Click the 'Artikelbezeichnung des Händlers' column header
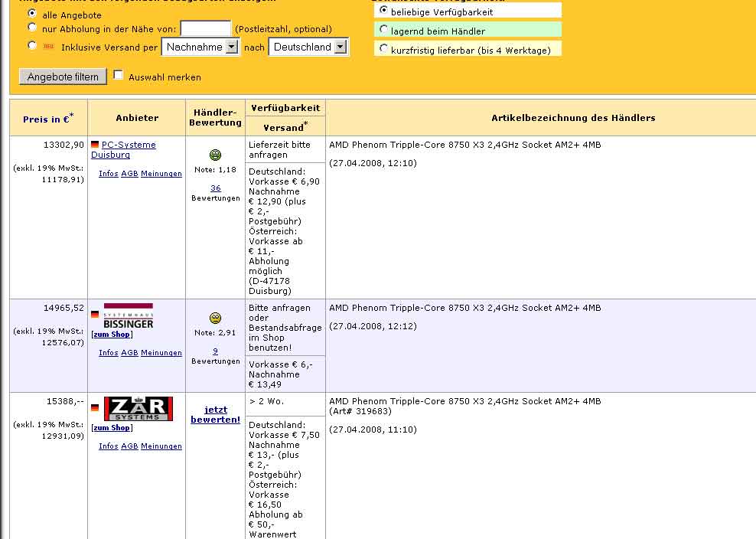Image resolution: width=756 pixels, height=539 pixels. (x=573, y=118)
